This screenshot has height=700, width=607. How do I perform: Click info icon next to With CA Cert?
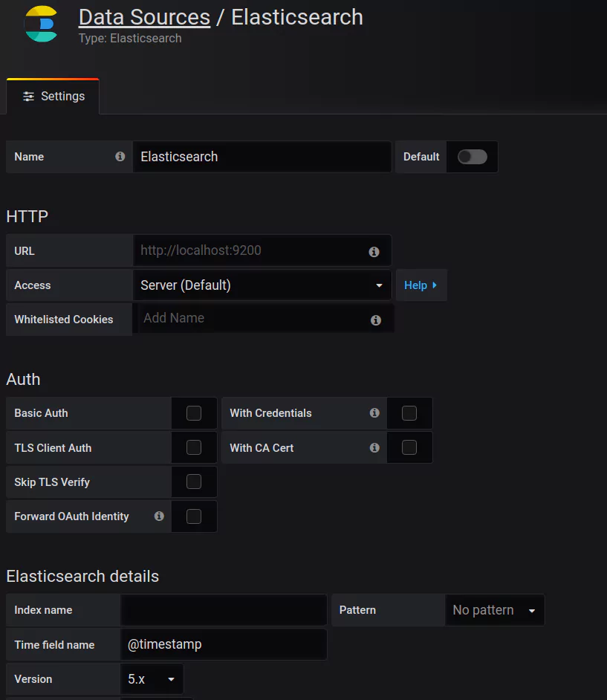point(374,447)
